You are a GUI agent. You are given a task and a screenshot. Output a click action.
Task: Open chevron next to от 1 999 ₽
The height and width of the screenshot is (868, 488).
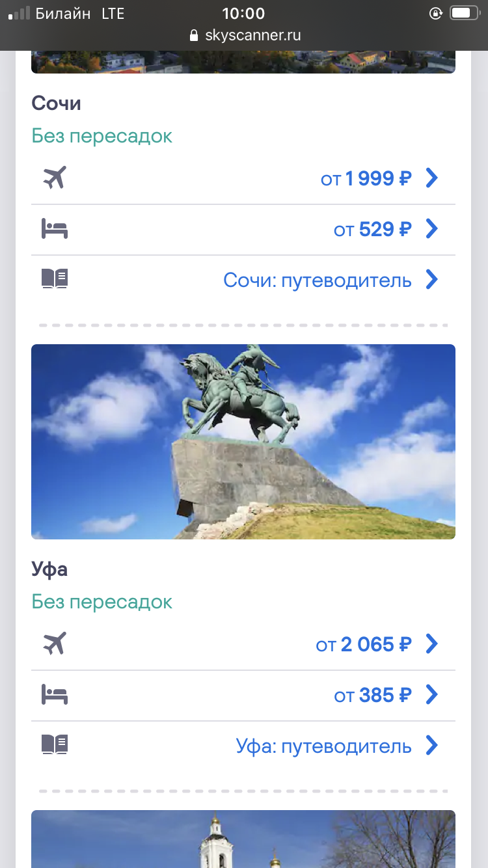(x=431, y=178)
